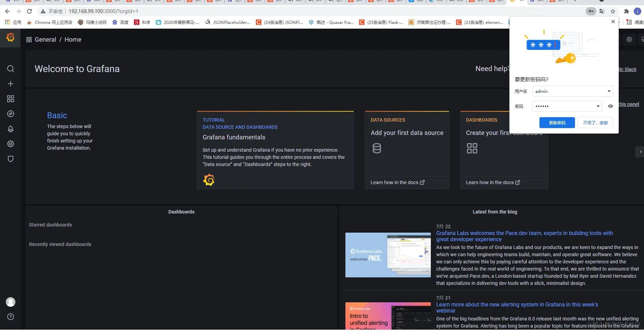Toggle password visibility eye icon

[x=611, y=106]
